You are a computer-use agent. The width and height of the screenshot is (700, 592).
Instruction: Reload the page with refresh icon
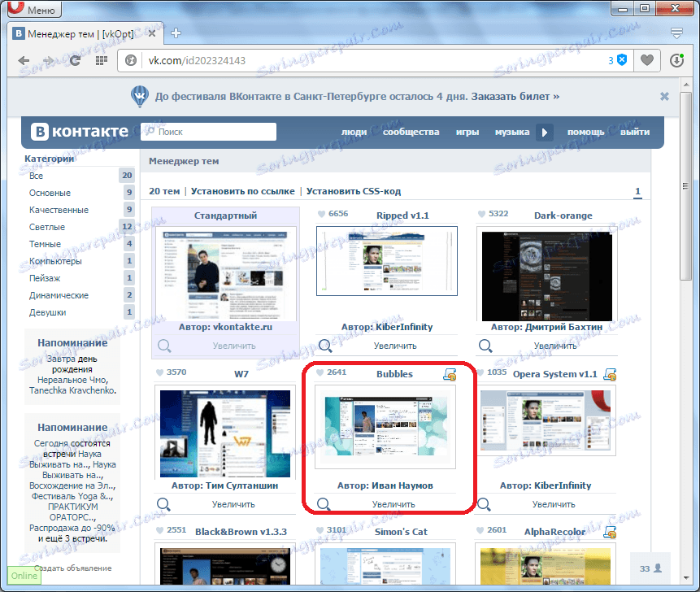(x=75, y=61)
